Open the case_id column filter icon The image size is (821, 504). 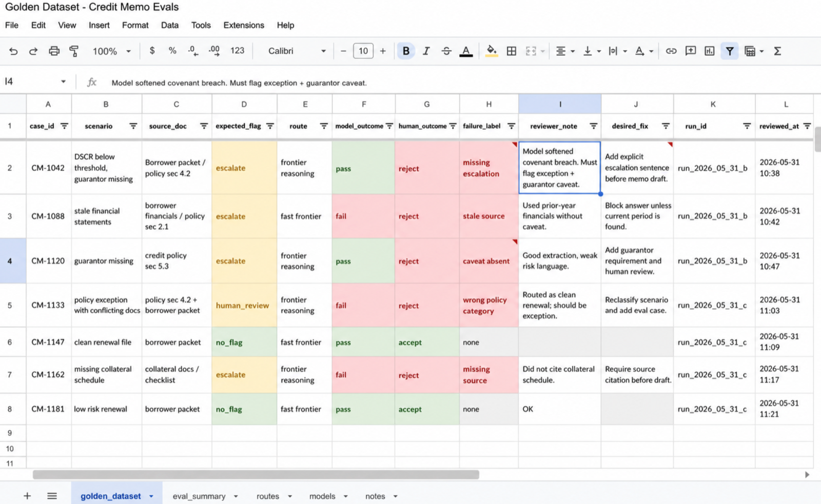click(x=64, y=126)
